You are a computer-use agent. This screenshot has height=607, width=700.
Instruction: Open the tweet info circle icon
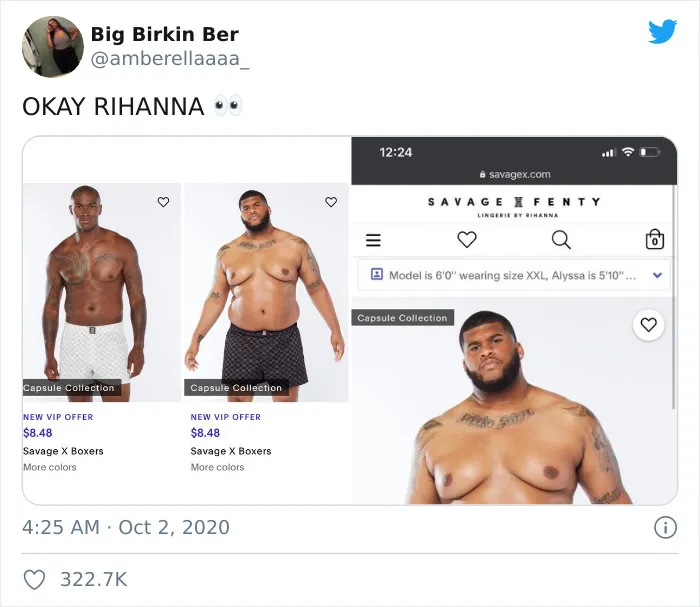click(x=665, y=528)
